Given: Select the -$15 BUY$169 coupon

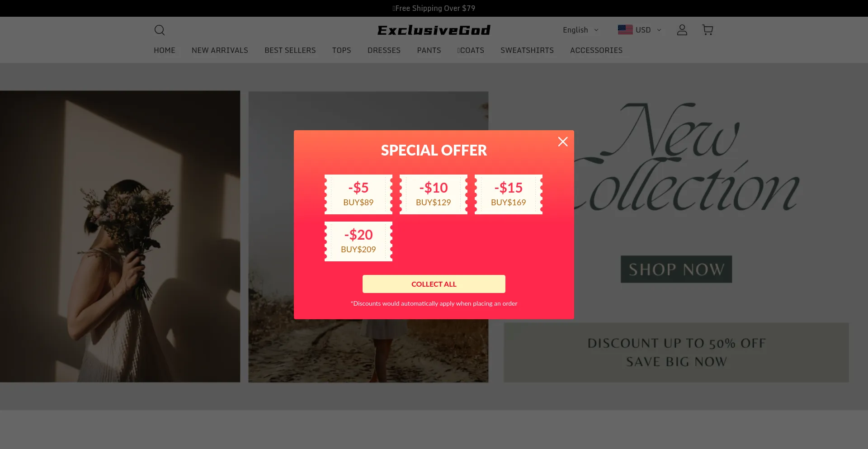Looking at the screenshot, I should 509,194.
